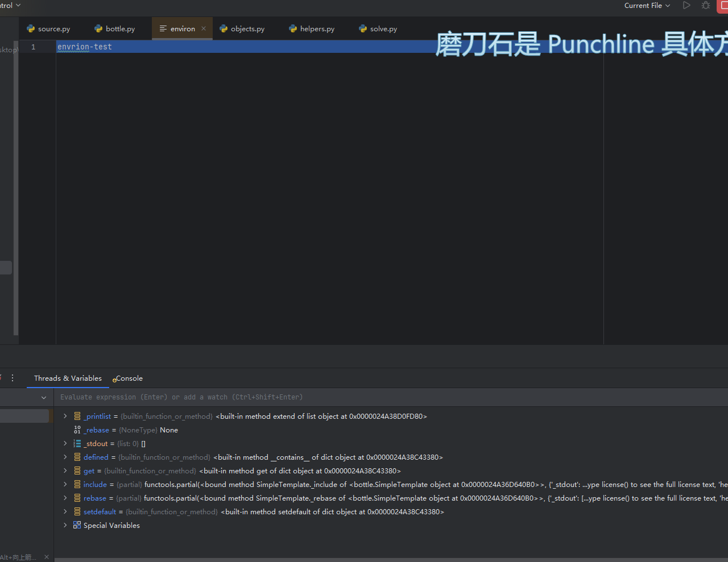The image size is (728, 562).
Task: Click the get variable icon
Action: [x=77, y=471]
